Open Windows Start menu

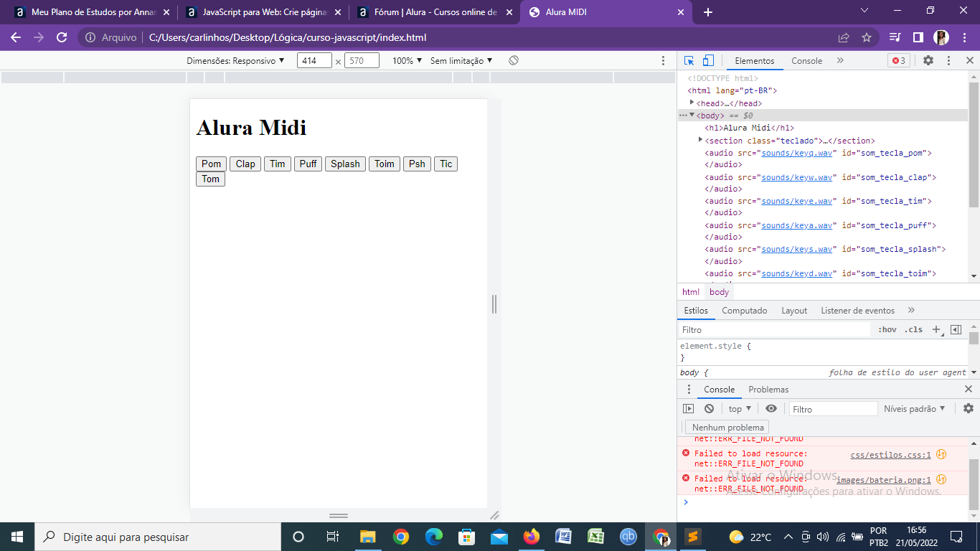[17, 537]
